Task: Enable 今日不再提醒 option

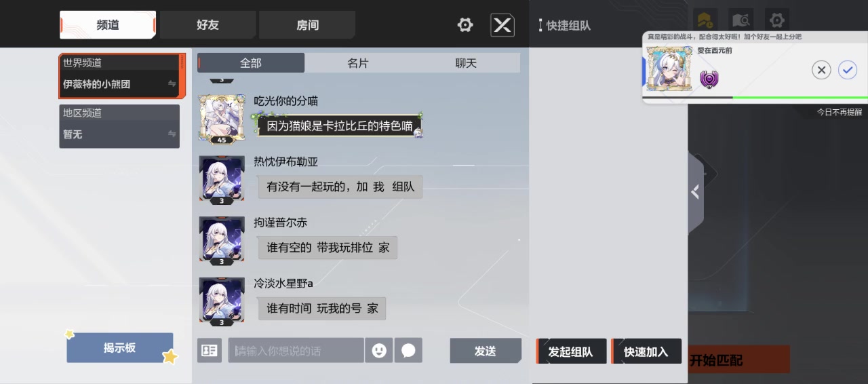Action: click(x=840, y=112)
